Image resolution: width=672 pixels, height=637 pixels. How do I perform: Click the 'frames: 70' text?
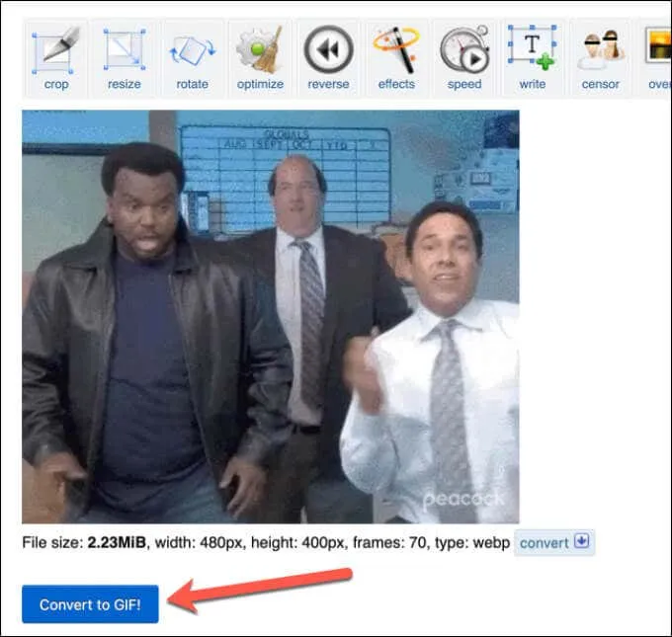pyautogui.click(x=389, y=543)
